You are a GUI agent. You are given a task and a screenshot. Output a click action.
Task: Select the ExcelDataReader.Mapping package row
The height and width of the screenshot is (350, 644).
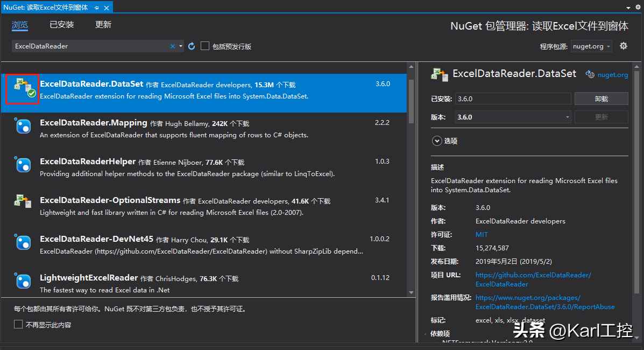pos(204,131)
